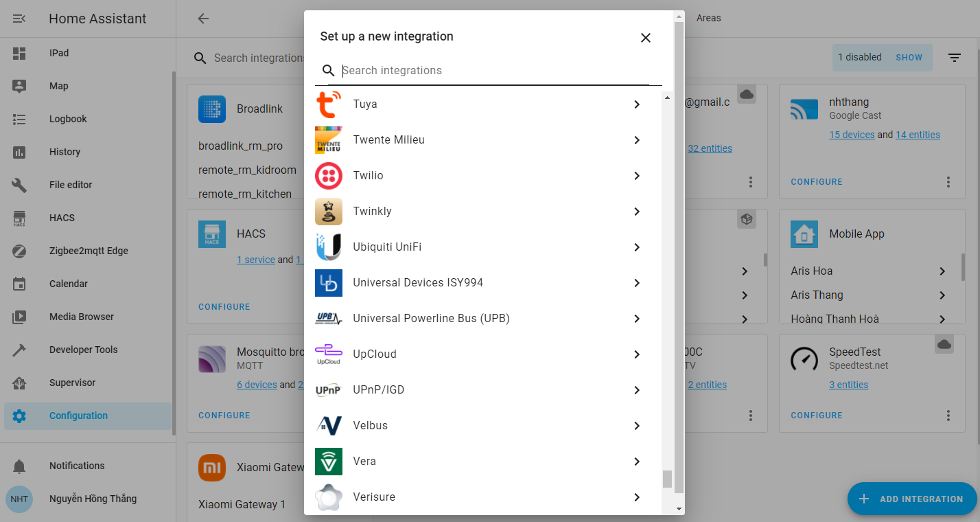Open the Velbus entry chevron

point(637,426)
